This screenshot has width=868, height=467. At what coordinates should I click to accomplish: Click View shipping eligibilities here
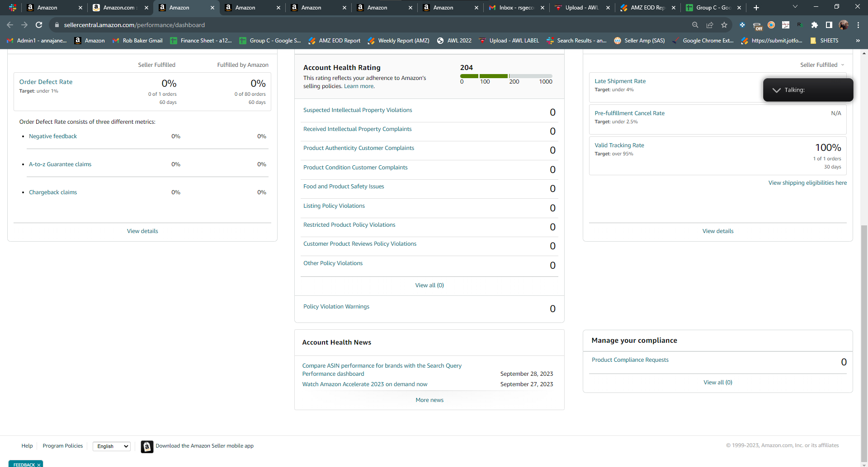[x=807, y=183]
